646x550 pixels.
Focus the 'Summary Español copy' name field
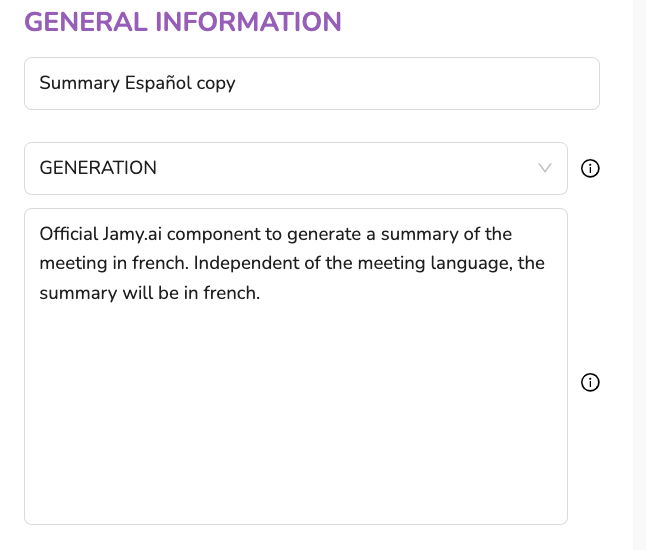[x=311, y=83]
